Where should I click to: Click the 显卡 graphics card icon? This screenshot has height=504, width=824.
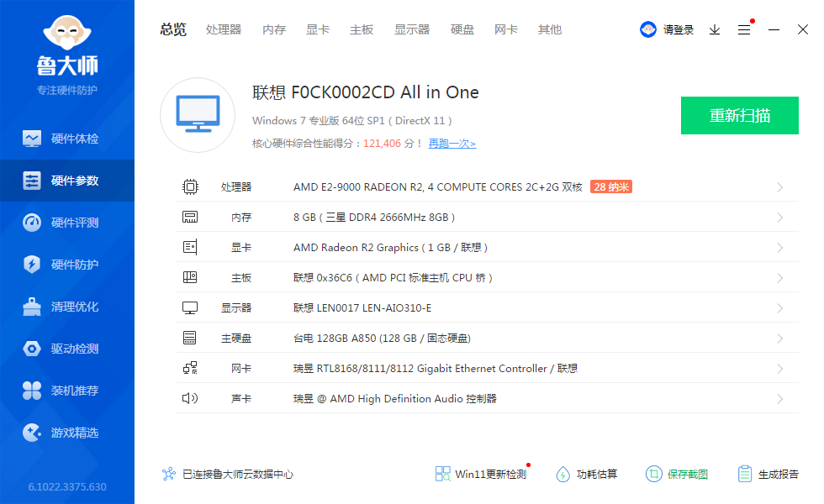point(190,247)
